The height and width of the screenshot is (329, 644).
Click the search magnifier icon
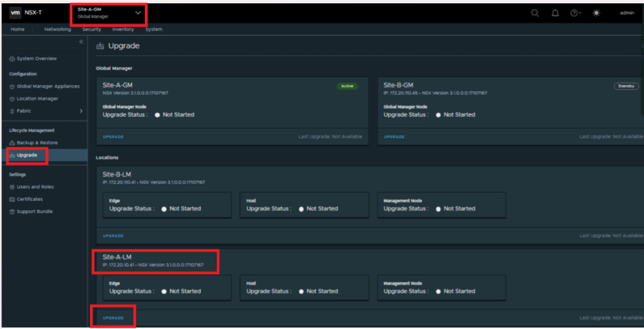pos(535,13)
